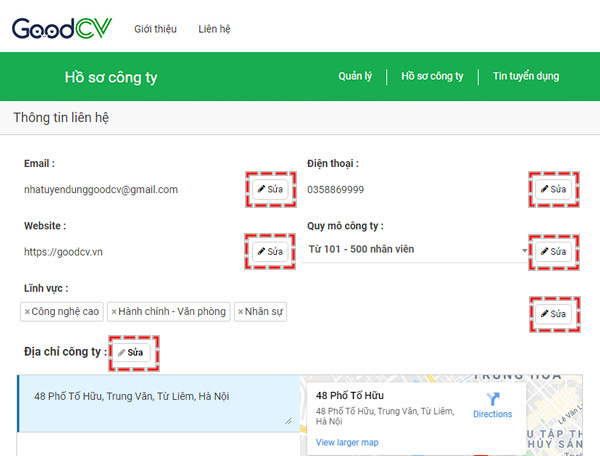The height and width of the screenshot is (456, 600).
Task: Edit the Email field with Sửa
Action: [x=270, y=189]
